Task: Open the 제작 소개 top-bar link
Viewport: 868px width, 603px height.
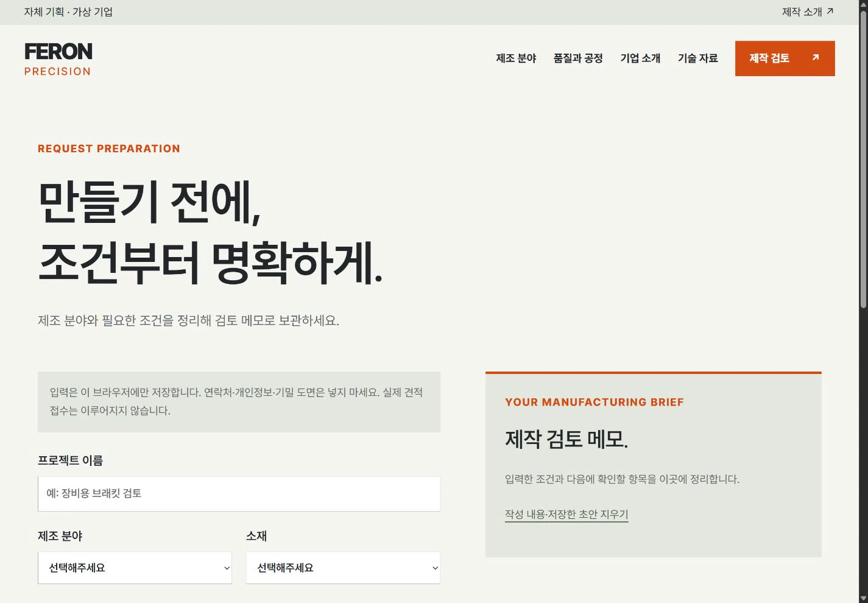Action: click(x=808, y=12)
